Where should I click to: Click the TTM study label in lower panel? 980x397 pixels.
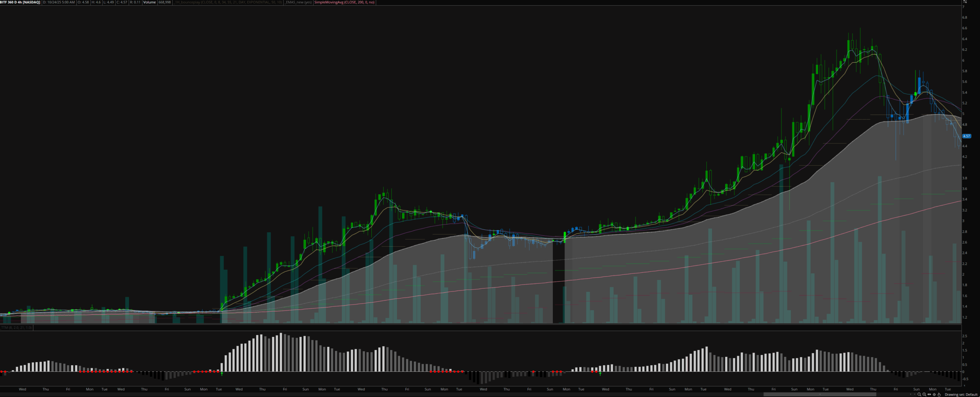coord(16,328)
